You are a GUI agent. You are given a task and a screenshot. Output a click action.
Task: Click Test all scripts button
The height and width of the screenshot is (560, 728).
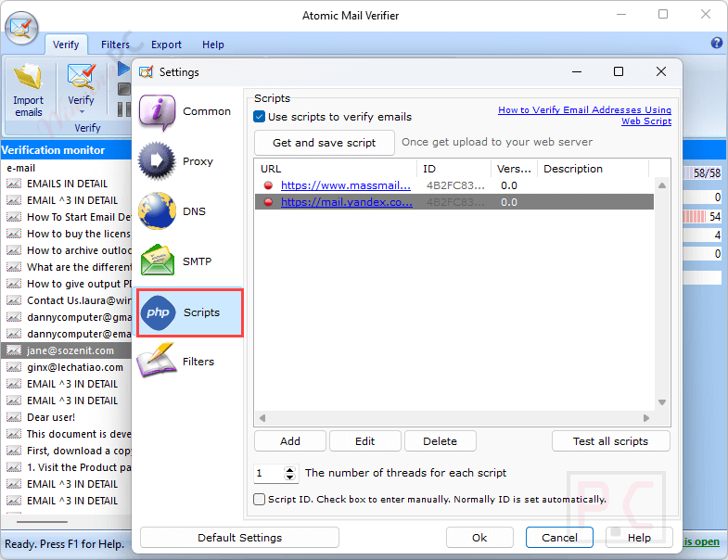click(x=610, y=441)
